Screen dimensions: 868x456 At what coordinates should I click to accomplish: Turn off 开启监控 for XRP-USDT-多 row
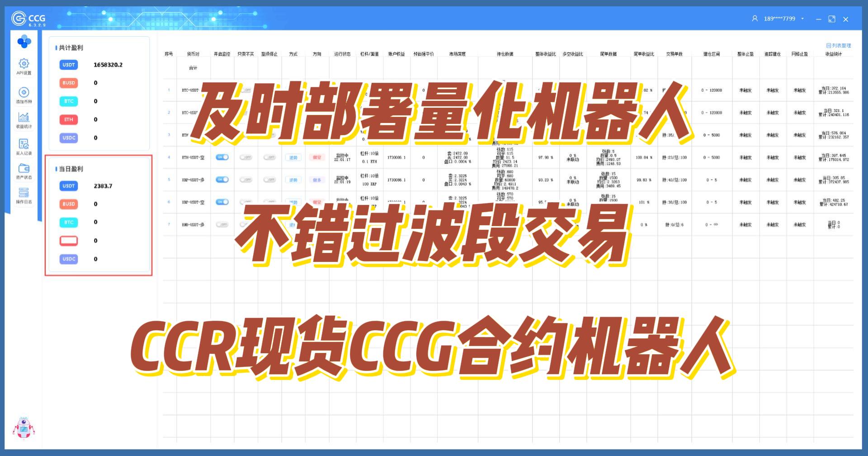[222, 180]
